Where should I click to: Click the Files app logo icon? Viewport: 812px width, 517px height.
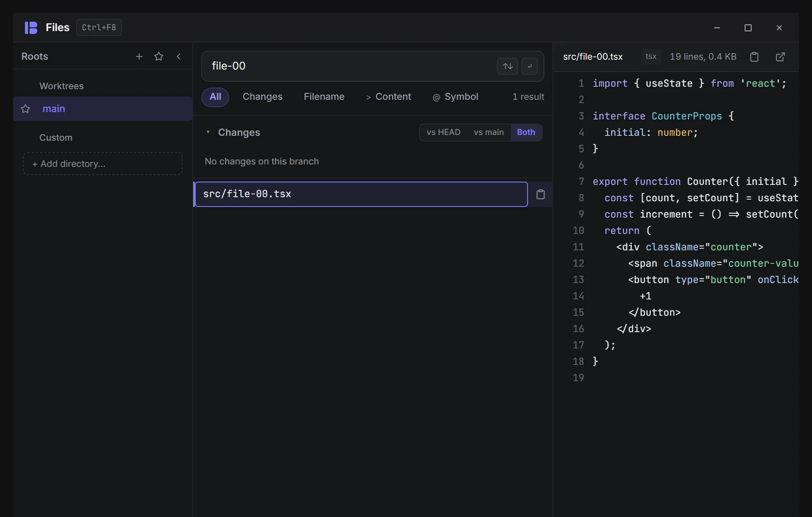click(31, 27)
